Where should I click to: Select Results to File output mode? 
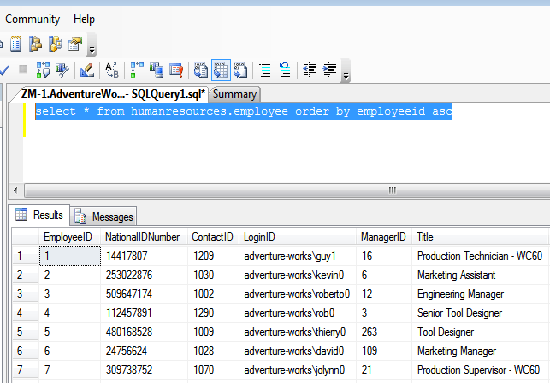(241, 70)
